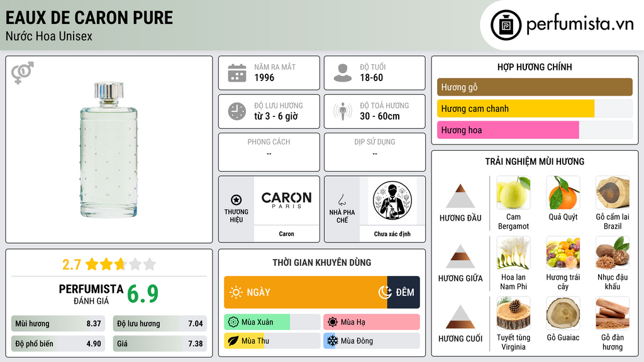Click the leaf icon for Mùa Thu
Viewport: 644px width, 362px height.
pos(233,341)
